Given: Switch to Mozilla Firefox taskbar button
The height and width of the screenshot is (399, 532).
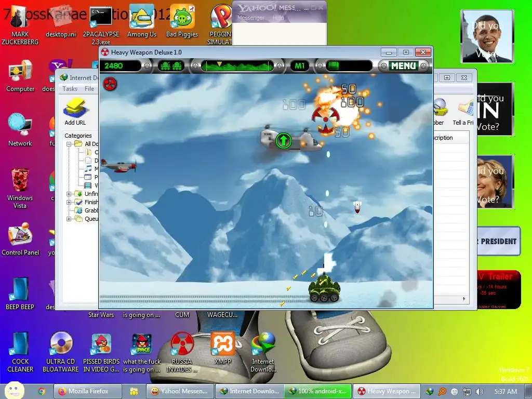Looking at the screenshot, I should [88, 391].
